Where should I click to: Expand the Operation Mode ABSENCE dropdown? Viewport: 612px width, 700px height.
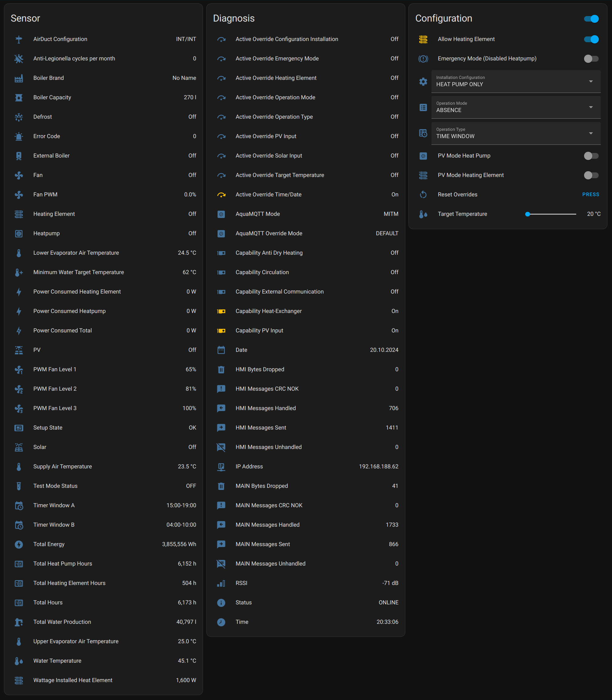(516, 107)
